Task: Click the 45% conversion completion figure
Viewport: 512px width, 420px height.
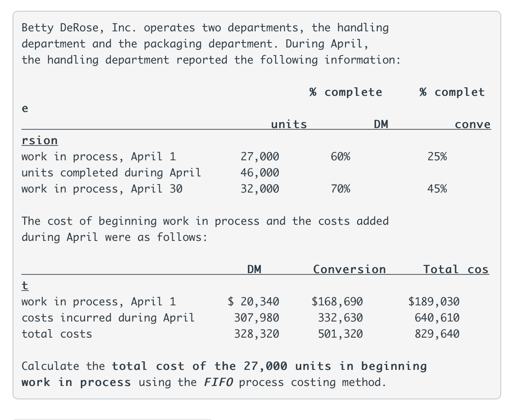Action: (x=437, y=189)
